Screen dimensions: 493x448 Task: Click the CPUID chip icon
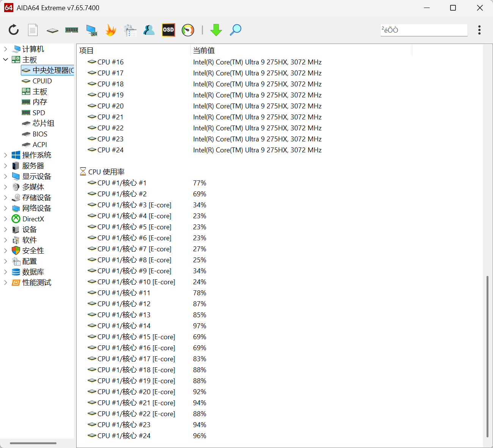click(x=26, y=81)
